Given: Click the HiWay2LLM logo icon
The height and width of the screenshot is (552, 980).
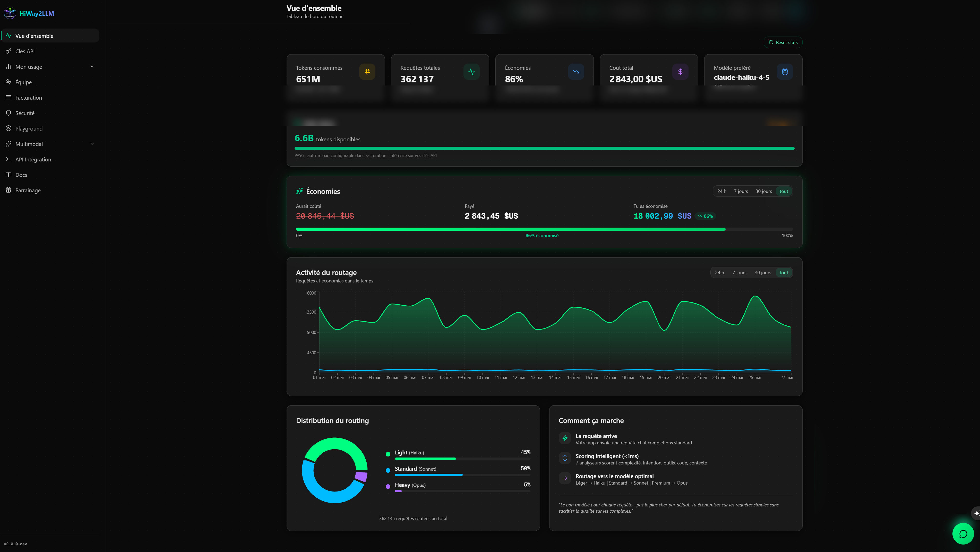Looking at the screenshot, I should coord(10,13).
